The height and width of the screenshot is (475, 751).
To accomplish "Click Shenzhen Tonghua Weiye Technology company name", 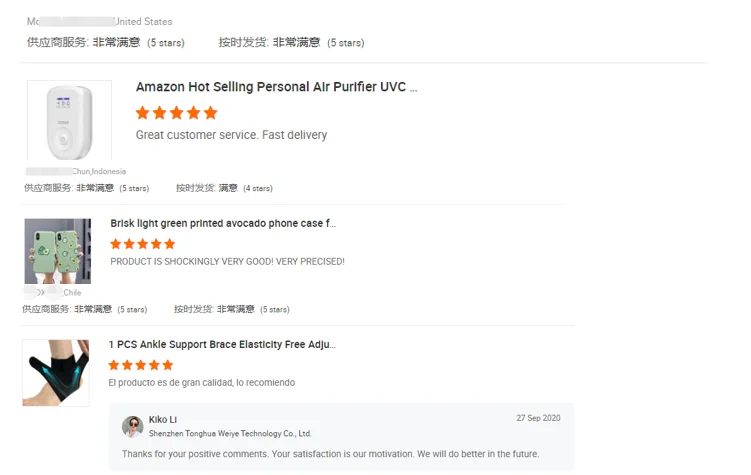I will pyautogui.click(x=230, y=434).
